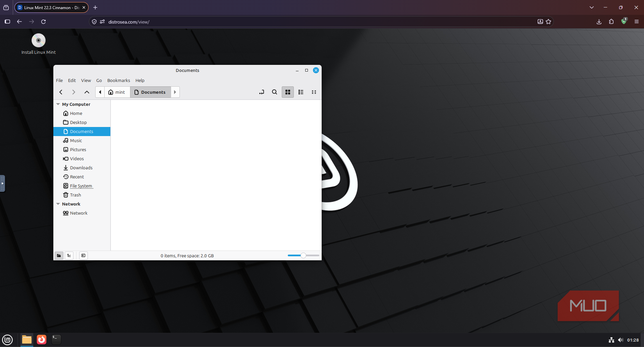The width and height of the screenshot is (644, 347).
Task: Open Trash in the sidebar
Action: pyautogui.click(x=82, y=195)
